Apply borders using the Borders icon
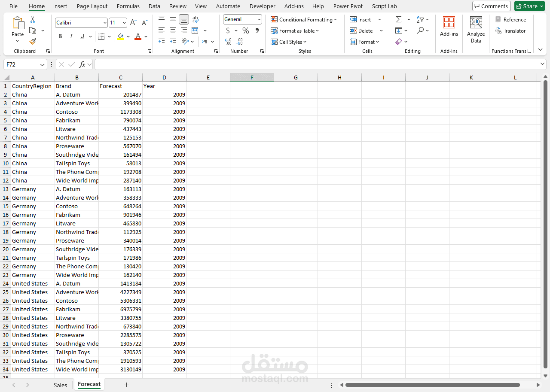The height and width of the screenshot is (392, 550). tap(101, 36)
